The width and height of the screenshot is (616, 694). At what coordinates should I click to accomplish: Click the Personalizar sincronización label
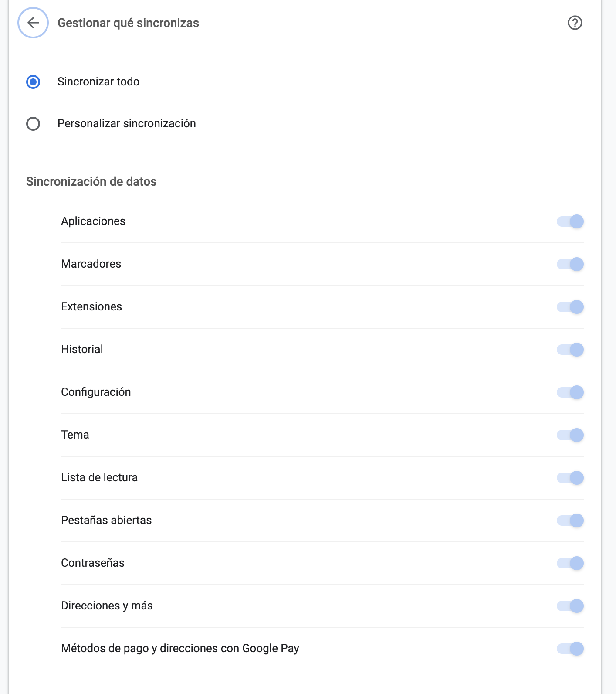coord(127,123)
